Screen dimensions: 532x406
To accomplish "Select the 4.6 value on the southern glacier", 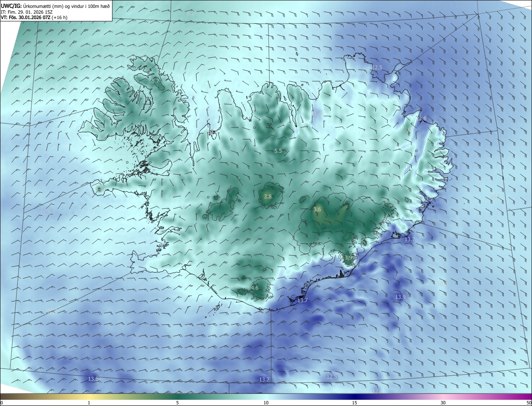I will 255,288.
